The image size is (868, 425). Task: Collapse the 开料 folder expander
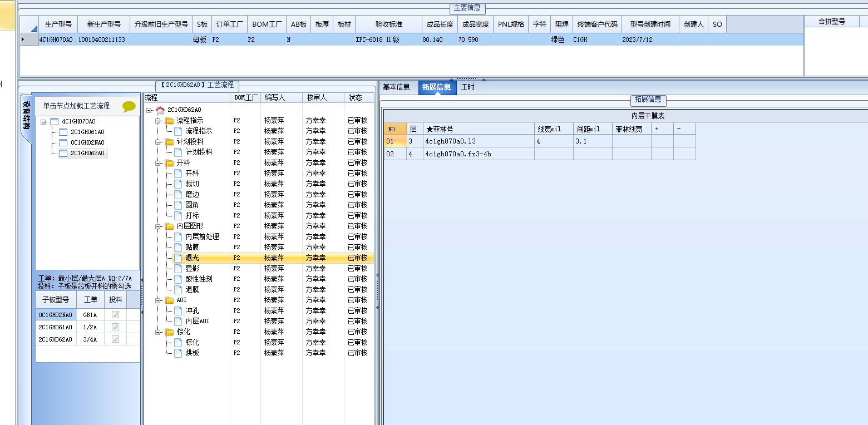(158, 163)
